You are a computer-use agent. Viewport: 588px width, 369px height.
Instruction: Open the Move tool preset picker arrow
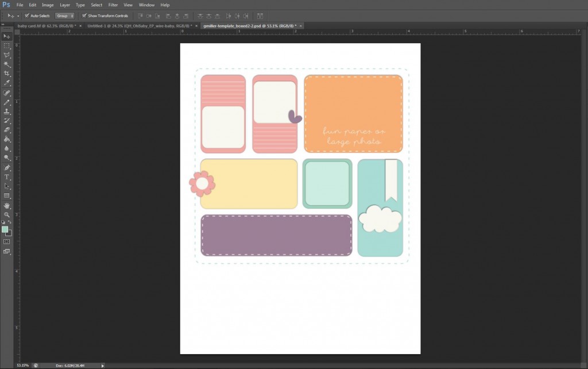[x=18, y=16]
